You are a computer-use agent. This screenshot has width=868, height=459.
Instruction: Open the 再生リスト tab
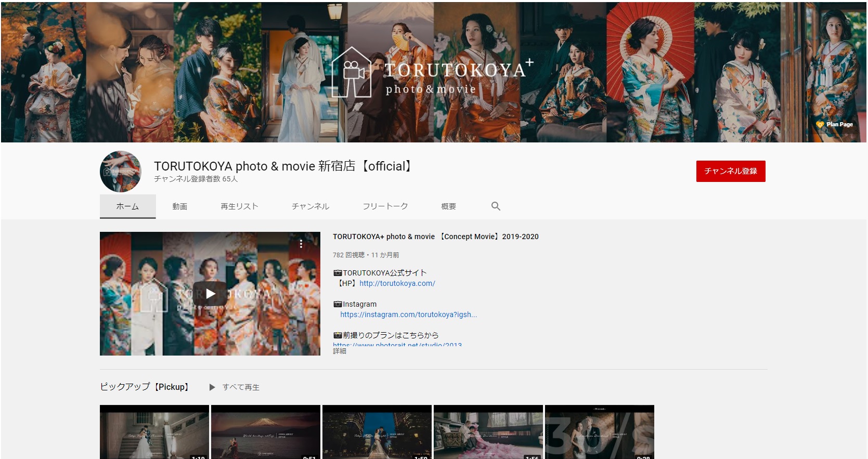(239, 206)
